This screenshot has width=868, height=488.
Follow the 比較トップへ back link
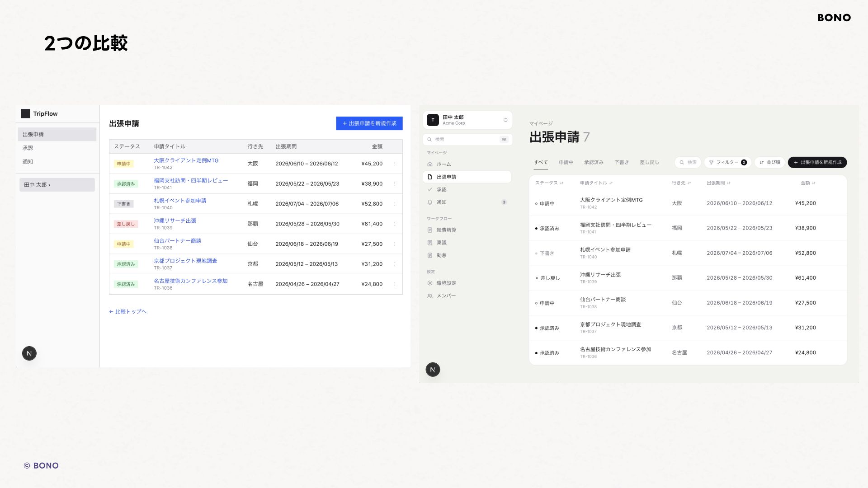tap(127, 311)
